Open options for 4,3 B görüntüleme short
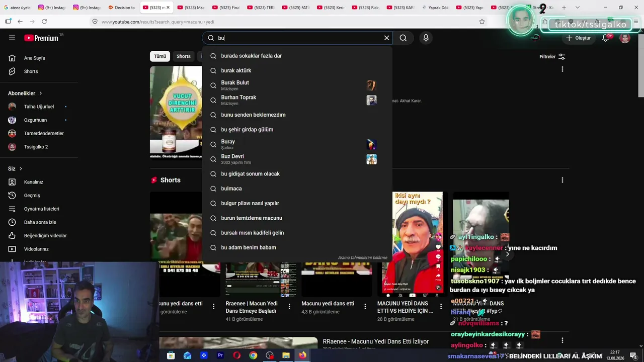 point(365,306)
